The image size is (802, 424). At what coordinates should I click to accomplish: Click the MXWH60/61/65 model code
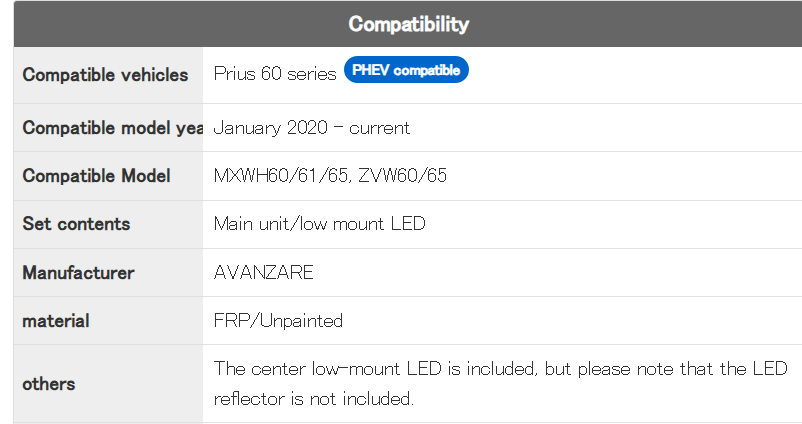pyautogui.click(x=282, y=176)
